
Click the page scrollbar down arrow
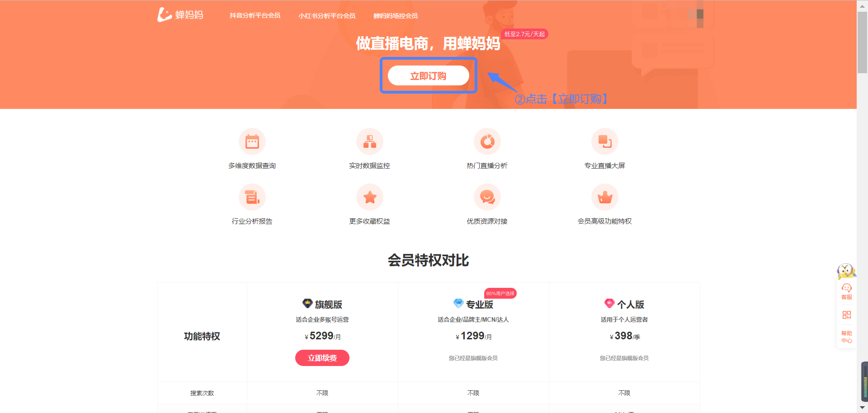pyautogui.click(x=862, y=408)
